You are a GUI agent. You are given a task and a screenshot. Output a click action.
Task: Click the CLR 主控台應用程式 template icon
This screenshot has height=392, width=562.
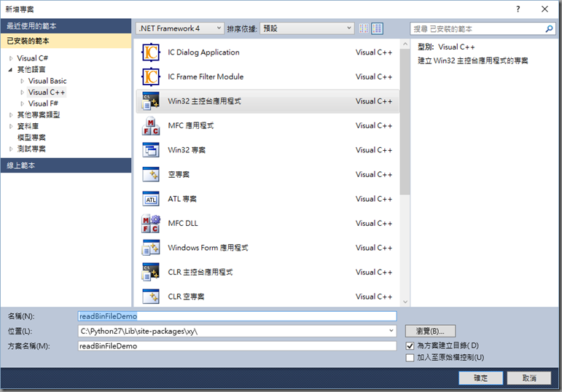(151, 272)
